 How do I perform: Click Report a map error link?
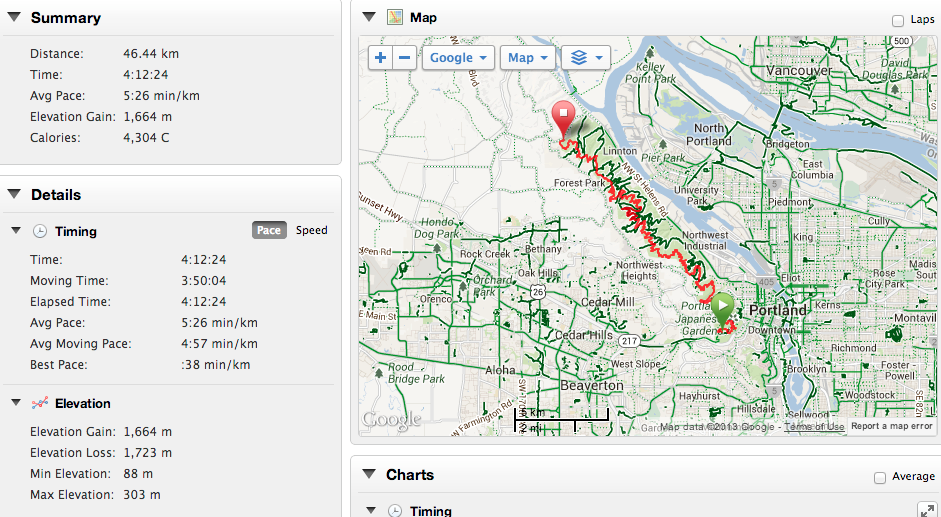[x=892, y=426]
